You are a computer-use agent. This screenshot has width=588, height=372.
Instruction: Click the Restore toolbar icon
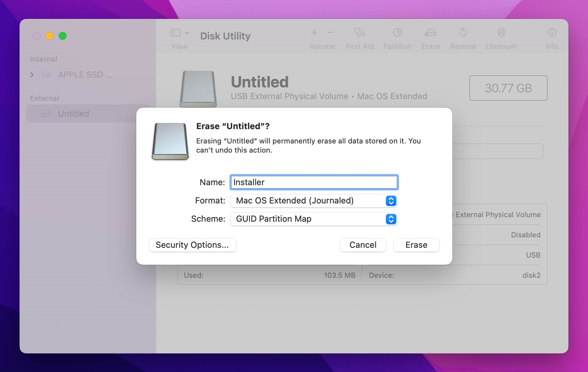(x=463, y=37)
